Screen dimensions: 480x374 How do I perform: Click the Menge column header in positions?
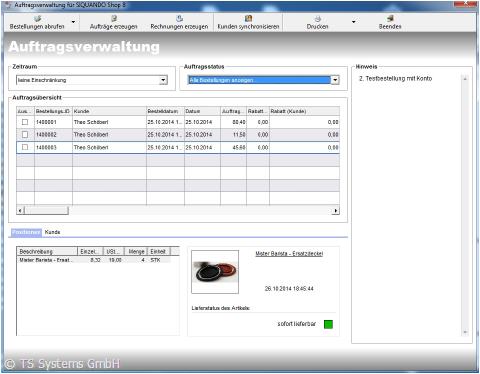click(136, 251)
